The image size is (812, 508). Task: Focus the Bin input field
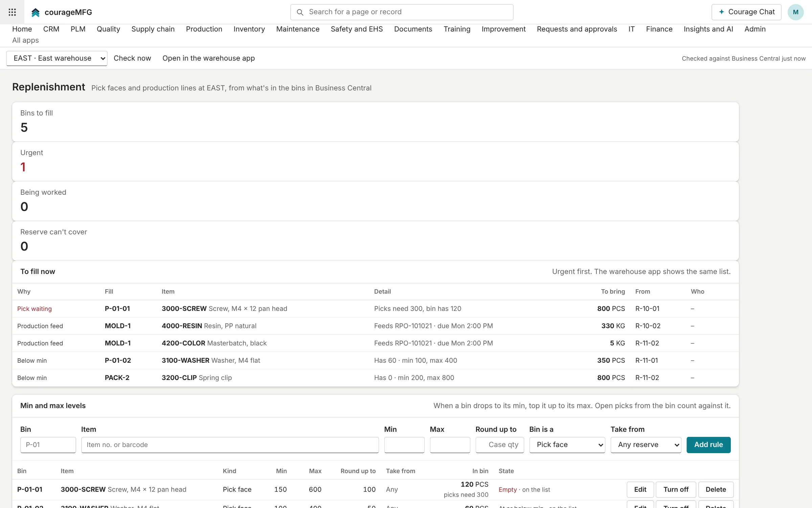pyautogui.click(x=48, y=445)
